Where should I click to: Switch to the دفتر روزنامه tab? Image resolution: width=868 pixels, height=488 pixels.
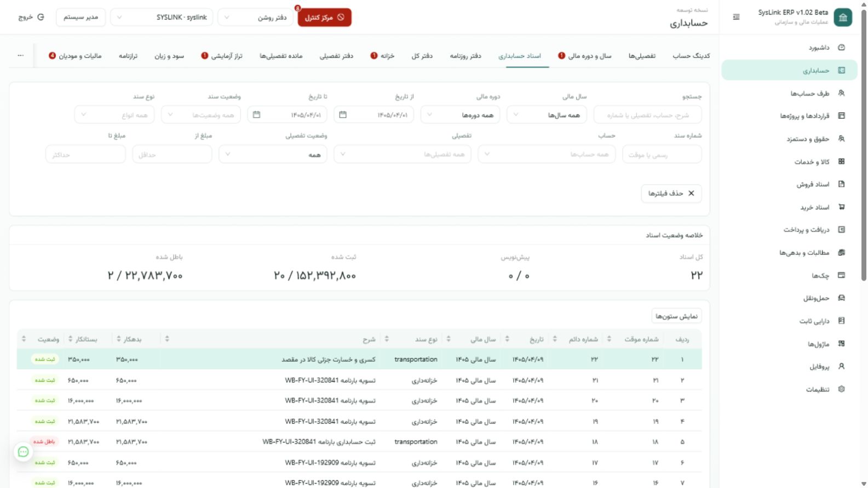[x=465, y=56]
